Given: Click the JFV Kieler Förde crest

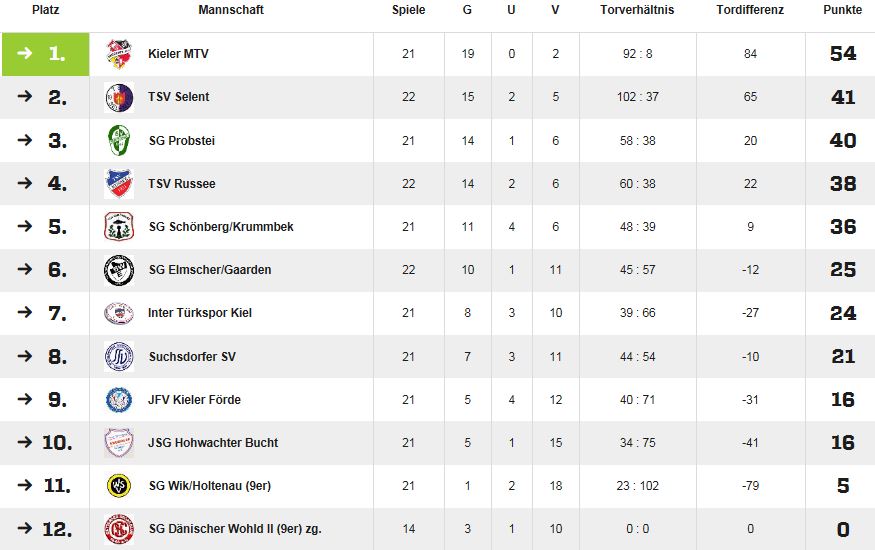Looking at the screenshot, I should pyautogui.click(x=119, y=399).
